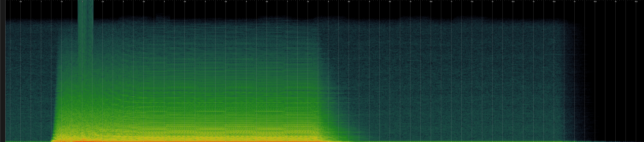Click the 3 second ruler label
This screenshot has height=142, width=644.
coord(123,2)
